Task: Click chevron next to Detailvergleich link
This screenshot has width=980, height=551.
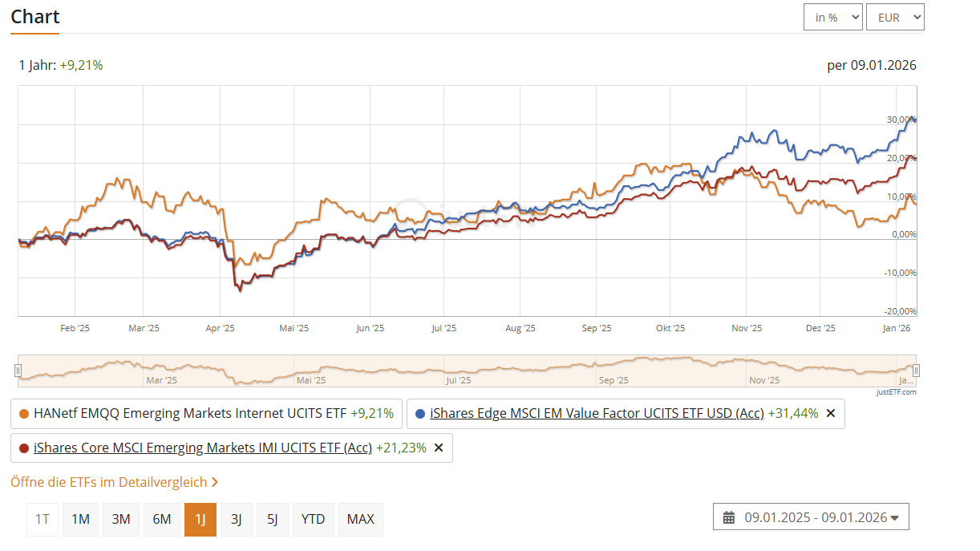Action: click(x=214, y=482)
